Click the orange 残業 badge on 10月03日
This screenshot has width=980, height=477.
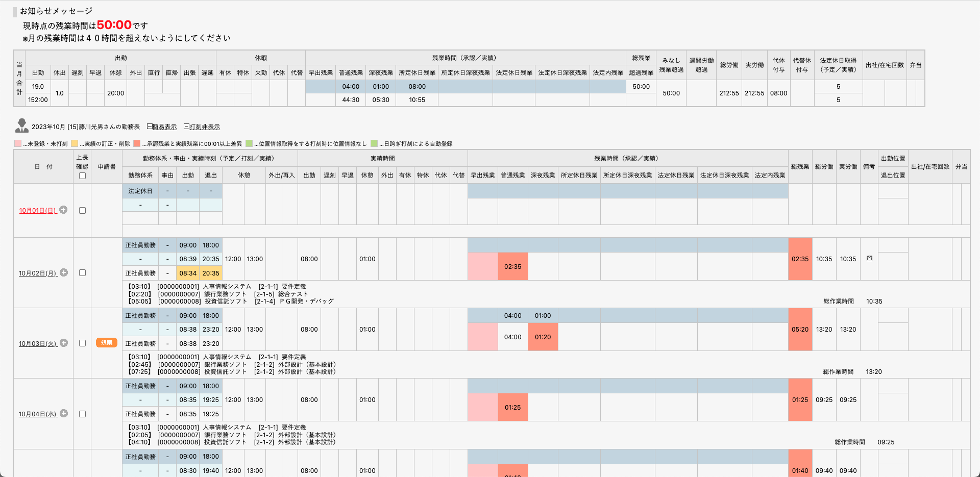(x=107, y=343)
